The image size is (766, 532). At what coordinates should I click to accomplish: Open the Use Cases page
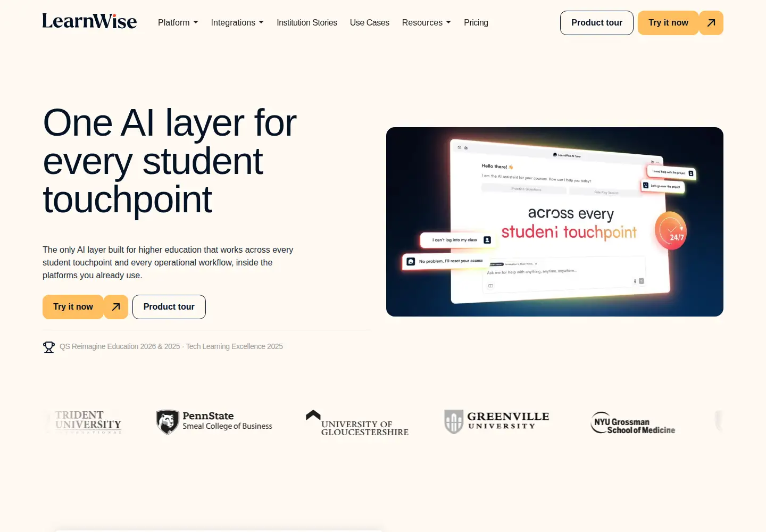click(x=370, y=22)
